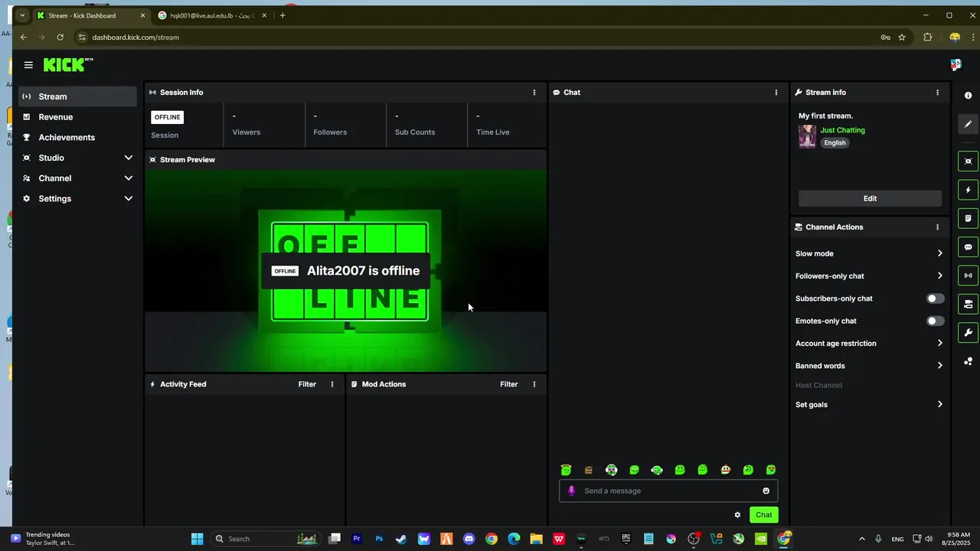Insert the halo angel Kick emote
Image resolution: width=980 pixels, height=551 pixels.
click(566, 470)
